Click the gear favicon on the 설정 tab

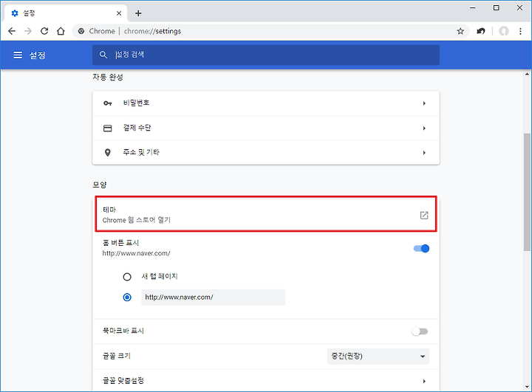(x=15, y=13)
